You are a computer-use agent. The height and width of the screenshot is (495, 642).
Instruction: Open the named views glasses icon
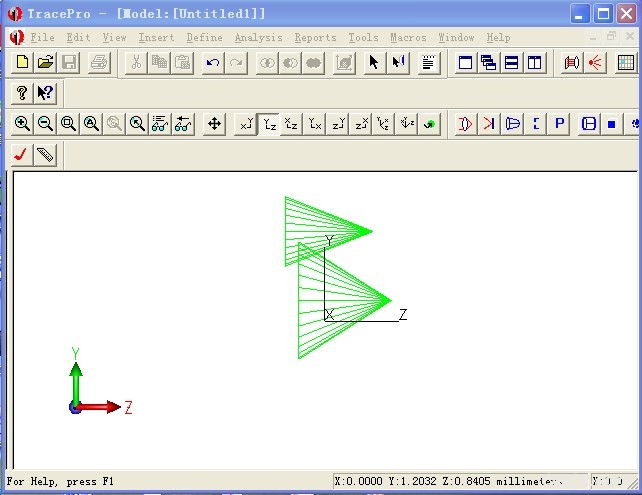click(x=160, y=124)
